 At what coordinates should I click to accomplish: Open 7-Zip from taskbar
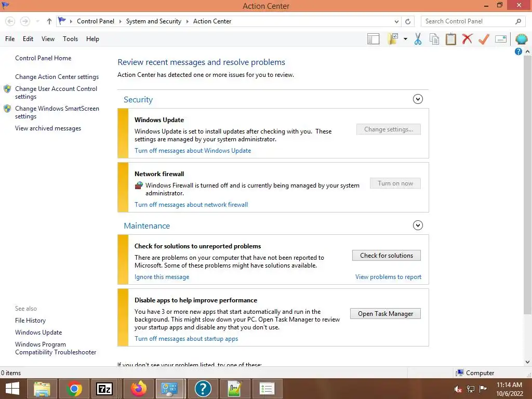pos(104,389)
